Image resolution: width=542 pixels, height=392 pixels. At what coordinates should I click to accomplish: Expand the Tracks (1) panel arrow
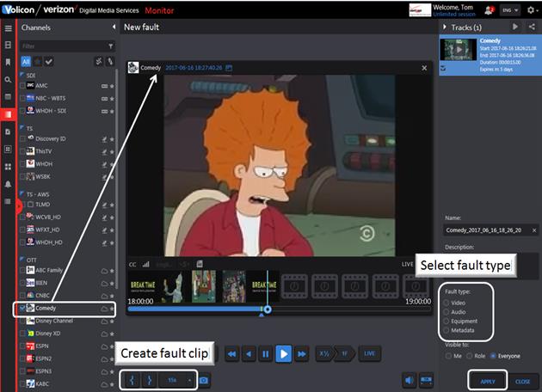pos(445,27)
